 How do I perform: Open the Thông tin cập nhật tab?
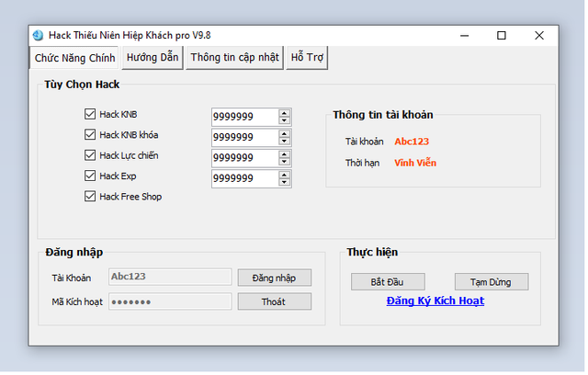point(234,57)
